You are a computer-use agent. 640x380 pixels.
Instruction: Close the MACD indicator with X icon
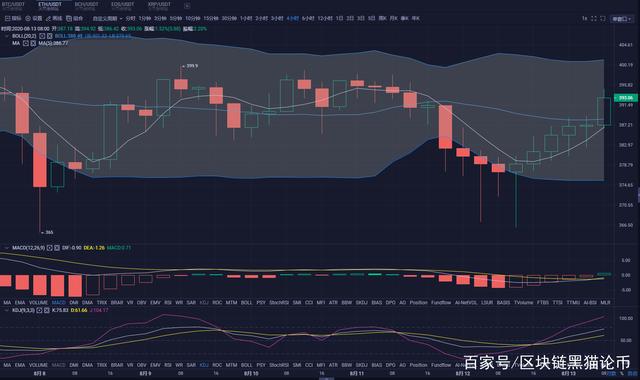pos(57,248)
